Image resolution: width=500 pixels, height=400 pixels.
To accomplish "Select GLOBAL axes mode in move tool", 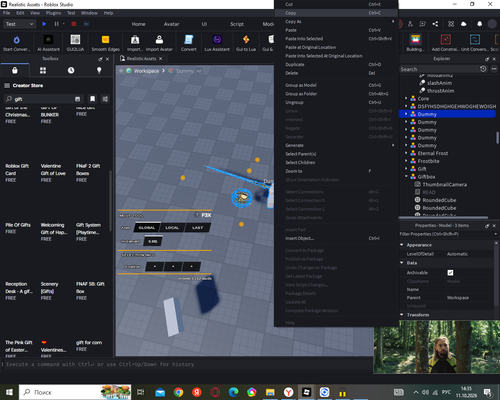I will tap(147, 228).
